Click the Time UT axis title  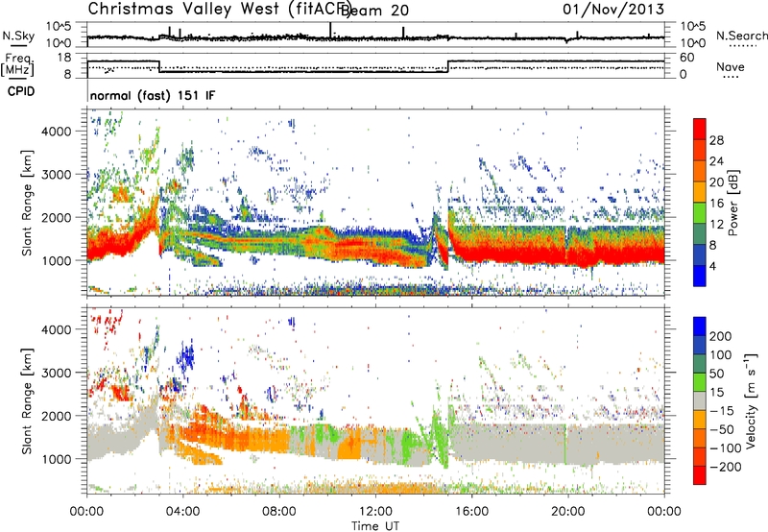(x=375, y=525)
